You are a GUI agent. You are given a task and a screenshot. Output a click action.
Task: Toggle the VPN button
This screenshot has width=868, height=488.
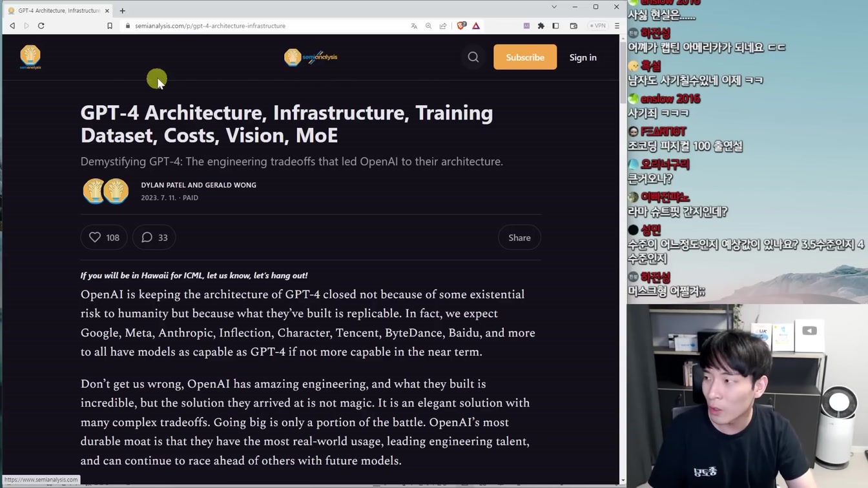tap(597, 26)
